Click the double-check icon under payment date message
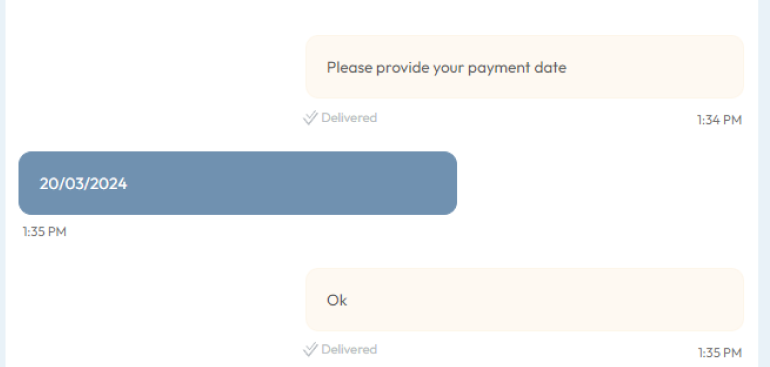The image size is (770, 367). 310,118
